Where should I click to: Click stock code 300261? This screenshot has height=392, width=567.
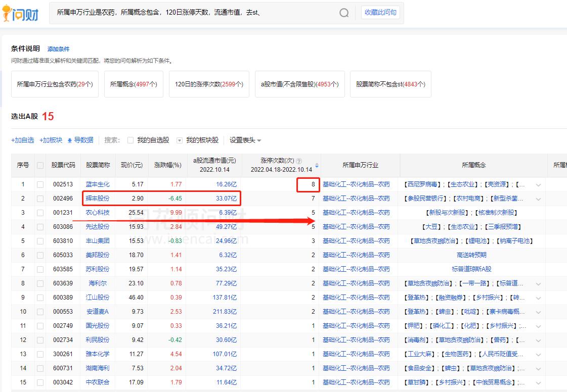[x=63, y=354]
